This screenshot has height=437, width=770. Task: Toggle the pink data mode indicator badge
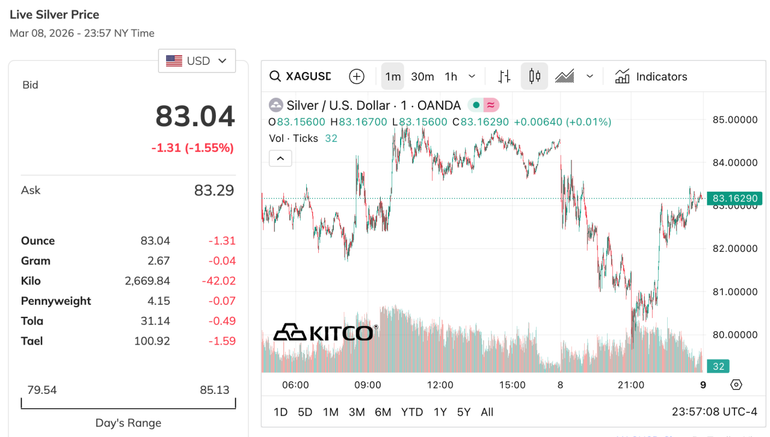pos(491,105)
